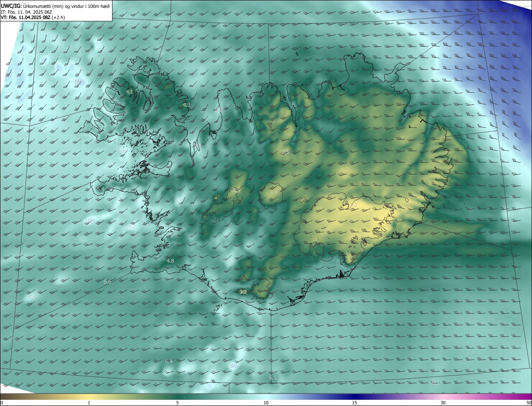Image resolution: width=532 pixels, height=406 pixels.
Task: Click the 6.5 value label at the bottom
Action: click(x=273, y=377)
